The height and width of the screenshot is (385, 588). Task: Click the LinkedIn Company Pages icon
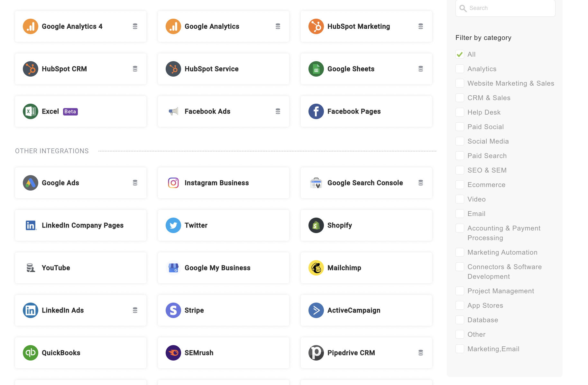pos(31,225)
